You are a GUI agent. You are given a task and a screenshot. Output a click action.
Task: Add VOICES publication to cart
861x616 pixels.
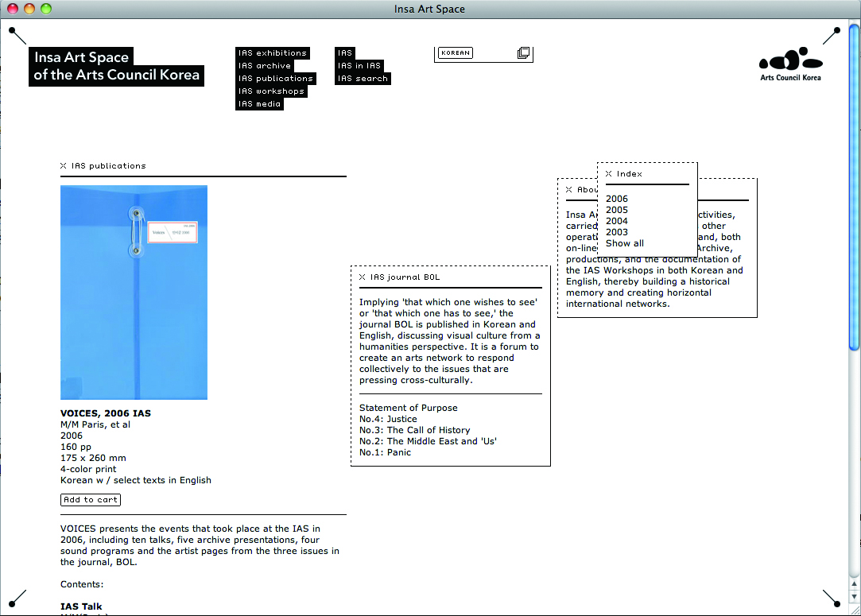91,500
